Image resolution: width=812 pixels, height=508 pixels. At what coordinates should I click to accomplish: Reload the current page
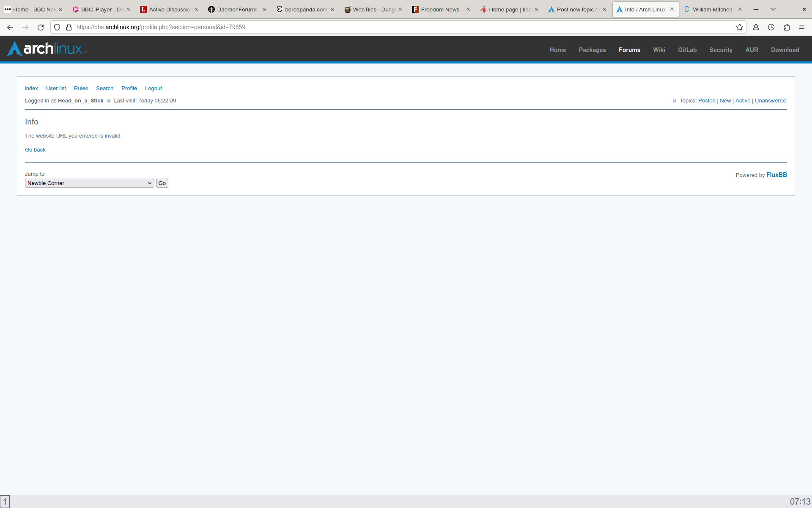(41, 27)
